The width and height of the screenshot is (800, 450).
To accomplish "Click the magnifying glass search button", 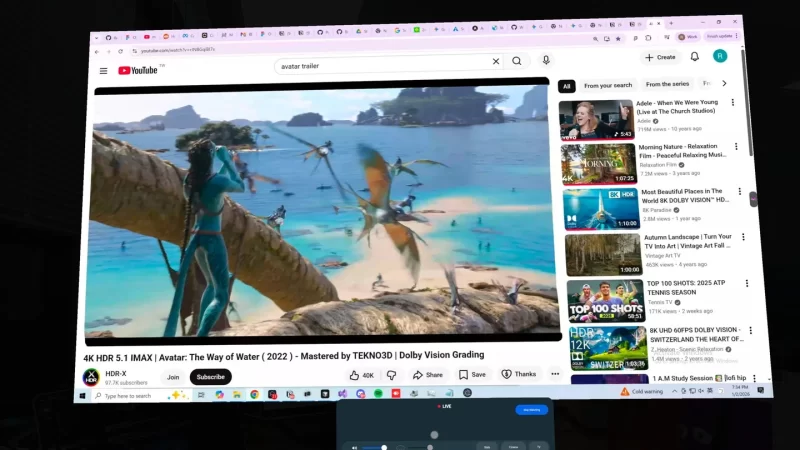I will click(x=517, y=61).
